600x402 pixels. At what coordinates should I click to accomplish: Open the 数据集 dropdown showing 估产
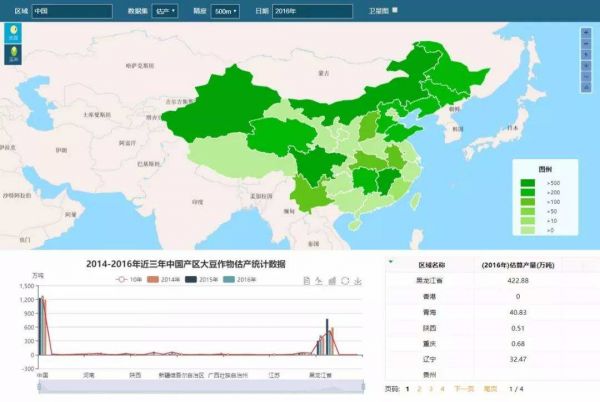click(166, 11)
